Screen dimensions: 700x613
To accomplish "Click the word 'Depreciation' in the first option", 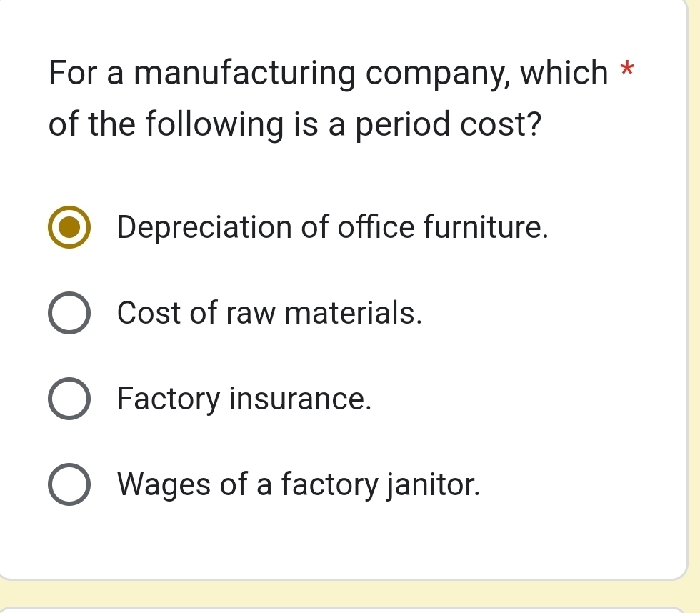I will point(205,228).
